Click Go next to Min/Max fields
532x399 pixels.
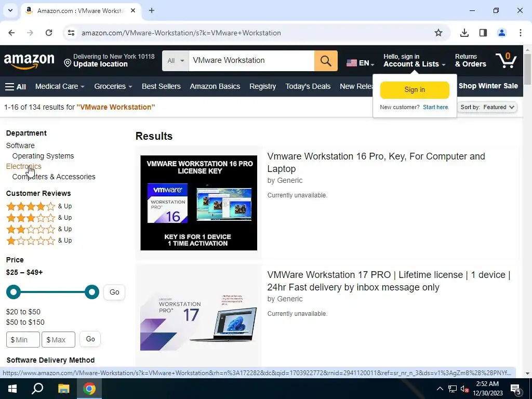point(90,339)
